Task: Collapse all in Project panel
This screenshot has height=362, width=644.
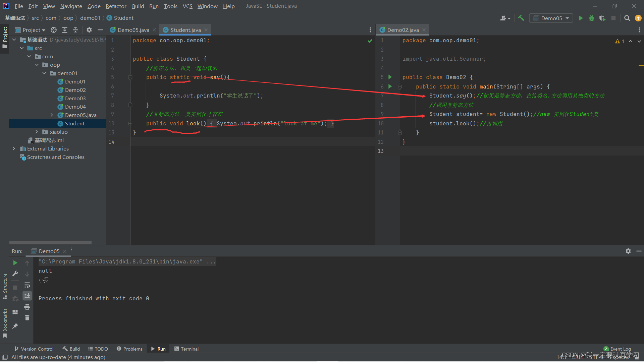Action: [75, 30]
